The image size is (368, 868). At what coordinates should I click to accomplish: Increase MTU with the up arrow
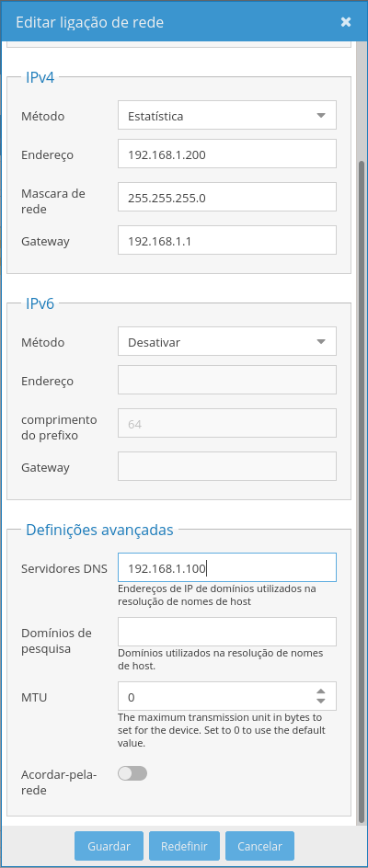[320, 691]
